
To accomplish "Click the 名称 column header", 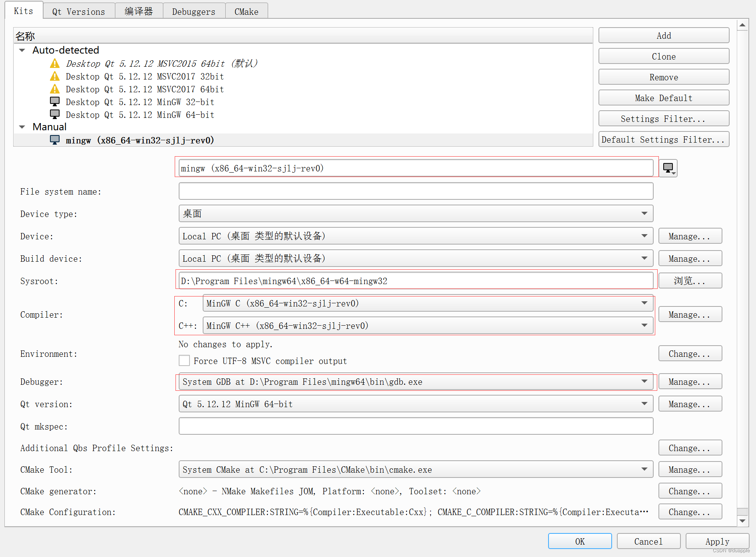I will [303, 36].
